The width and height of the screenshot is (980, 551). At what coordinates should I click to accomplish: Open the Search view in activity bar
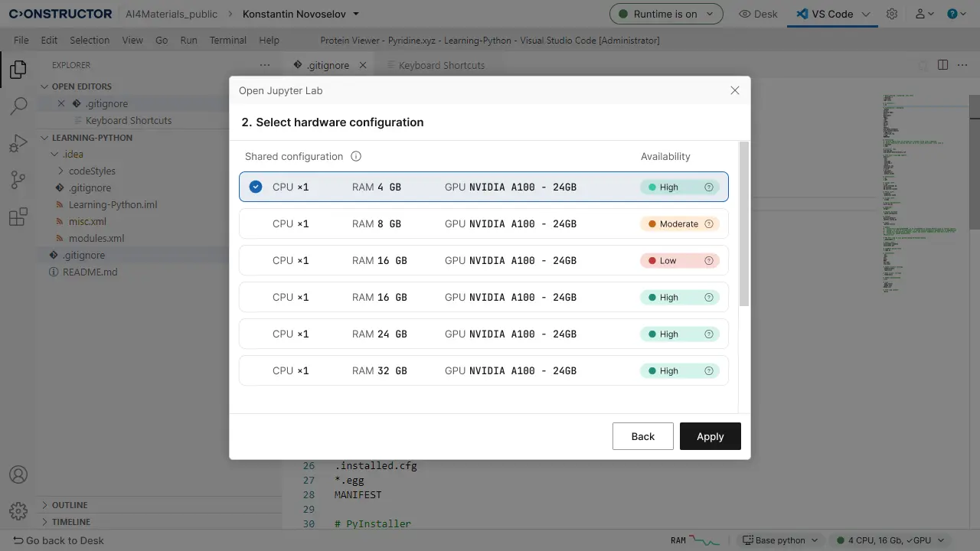[x=18, y=106]
